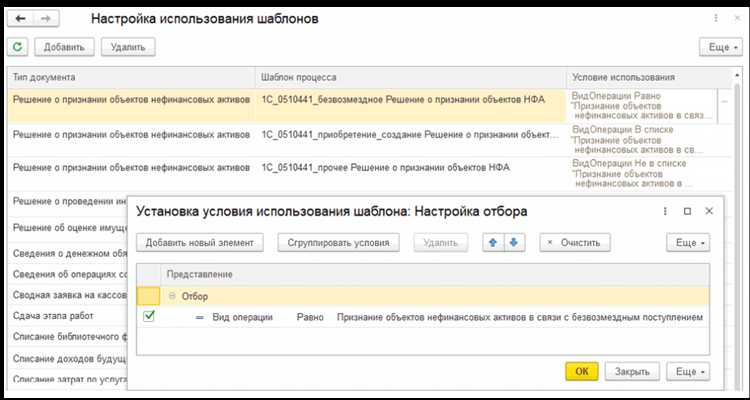Click the condition value about безвозмездным поступлением
Screen dimensions: 750x400
pos(519,317)
